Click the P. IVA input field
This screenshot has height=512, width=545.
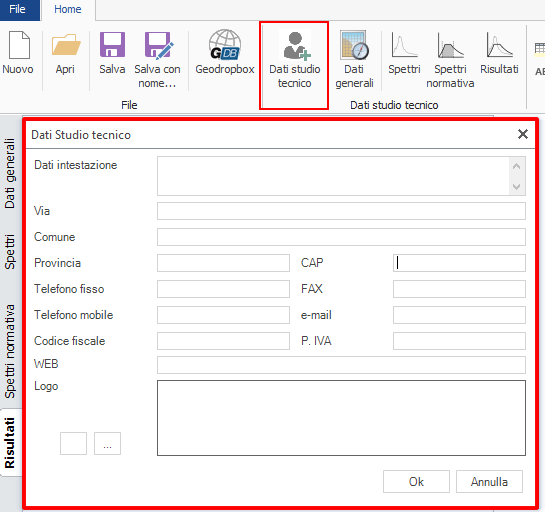459,341
